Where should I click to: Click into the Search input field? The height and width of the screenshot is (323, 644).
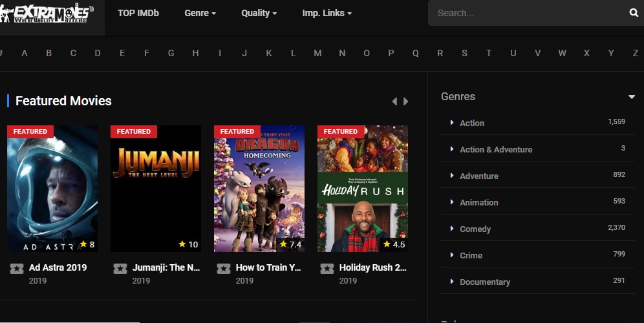click(529, 13)
